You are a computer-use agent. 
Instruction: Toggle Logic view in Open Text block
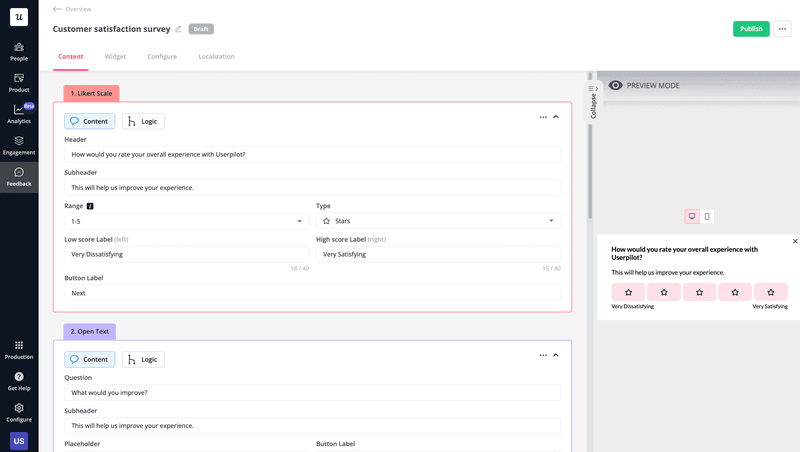tap(144, 359)
